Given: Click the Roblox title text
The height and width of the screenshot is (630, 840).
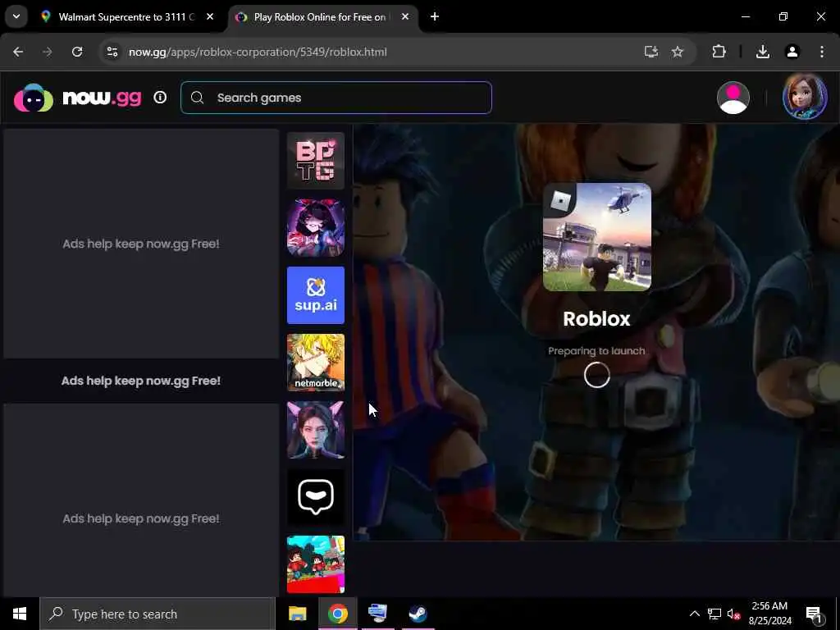Looking at the screenshot, I should point(597,319).
